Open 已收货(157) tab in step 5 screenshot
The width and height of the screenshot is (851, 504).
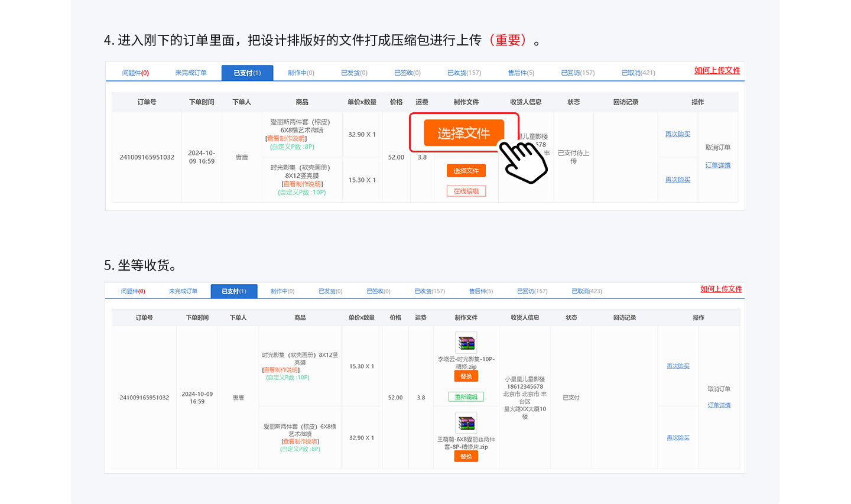pos(430,291)
